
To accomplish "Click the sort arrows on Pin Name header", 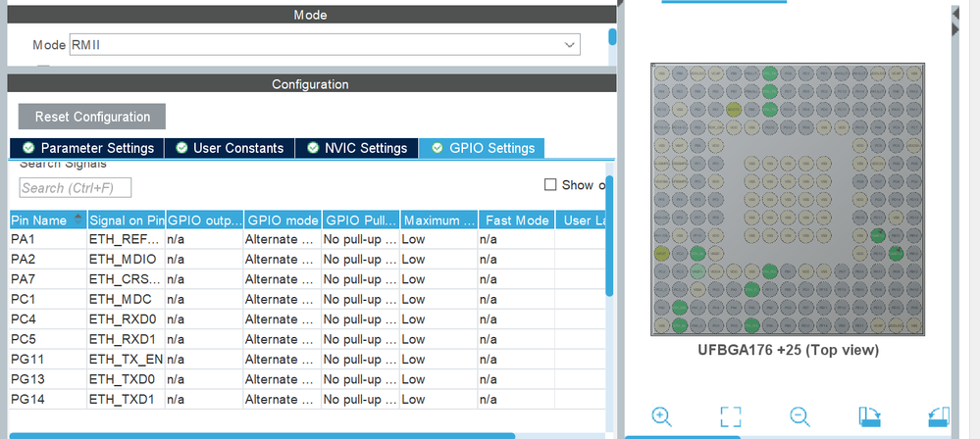I will click(78, 219).
